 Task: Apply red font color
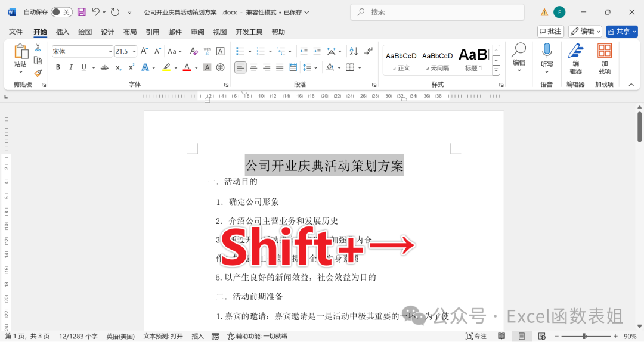(187, 67)
